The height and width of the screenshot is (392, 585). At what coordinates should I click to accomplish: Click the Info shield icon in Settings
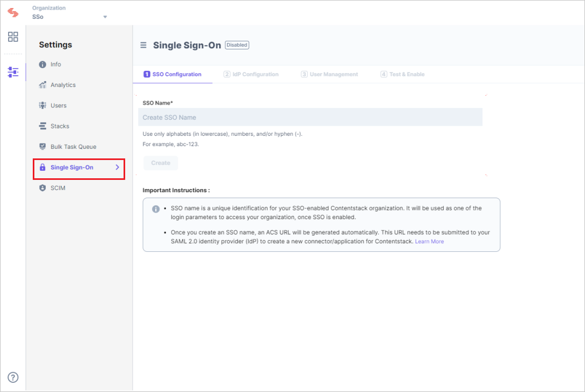coord(42,64)
